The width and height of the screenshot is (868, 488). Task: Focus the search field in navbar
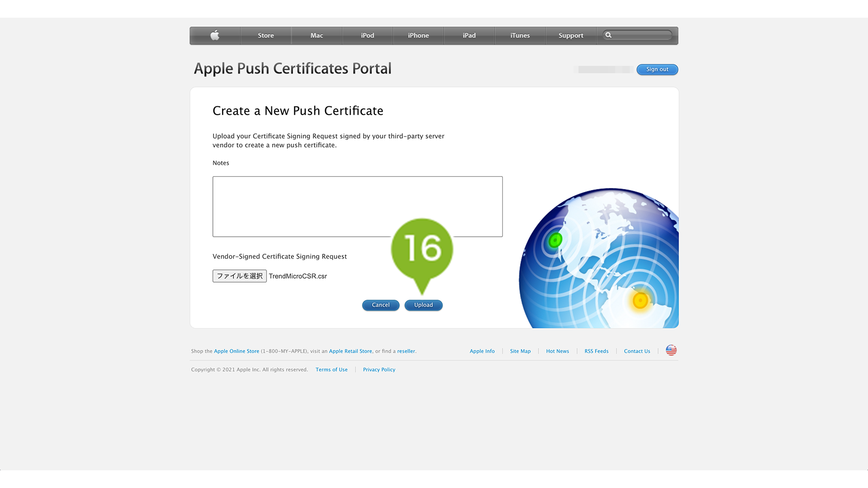click(x=641, y=35)
